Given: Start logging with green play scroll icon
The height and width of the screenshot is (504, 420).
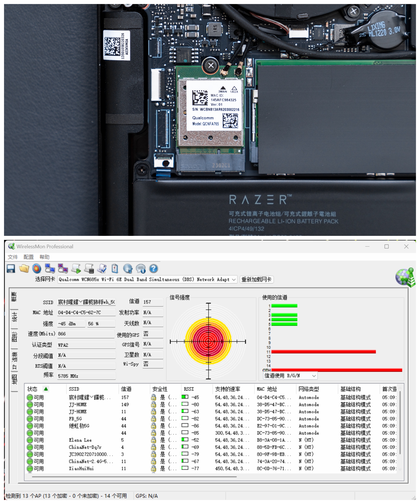Looking at the screenshot, I should click(x=76, y=269).
